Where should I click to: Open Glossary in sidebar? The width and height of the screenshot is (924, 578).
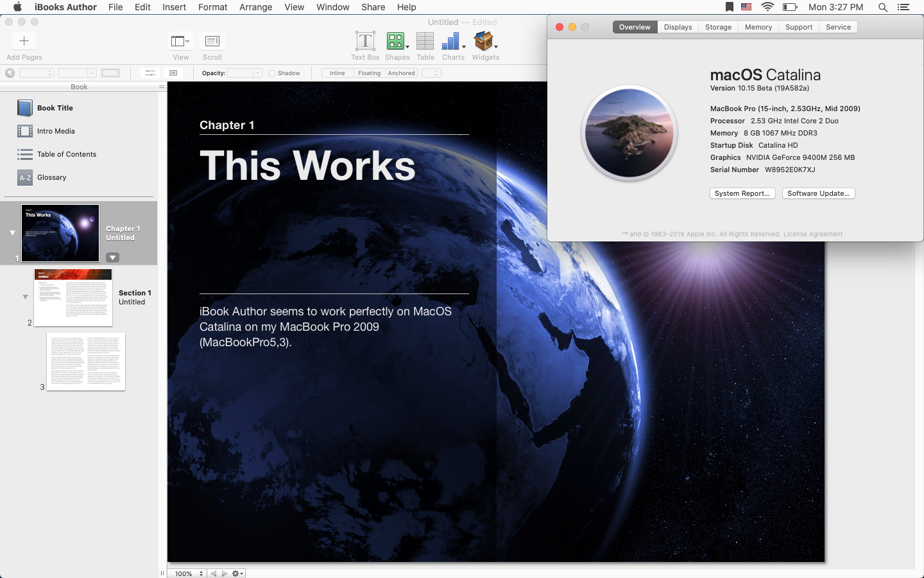(x=78, y=177)
